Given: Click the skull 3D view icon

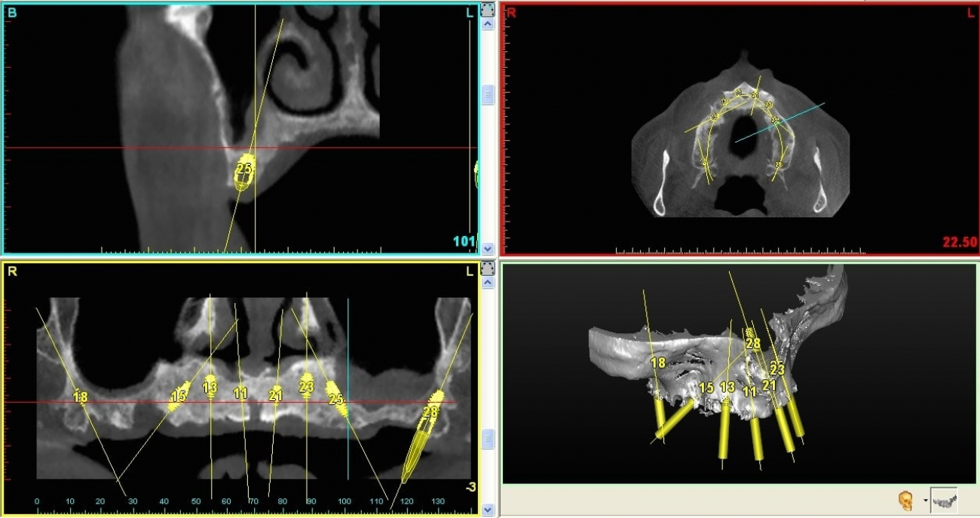Looking at the screenshot, I should click(905, 501).
